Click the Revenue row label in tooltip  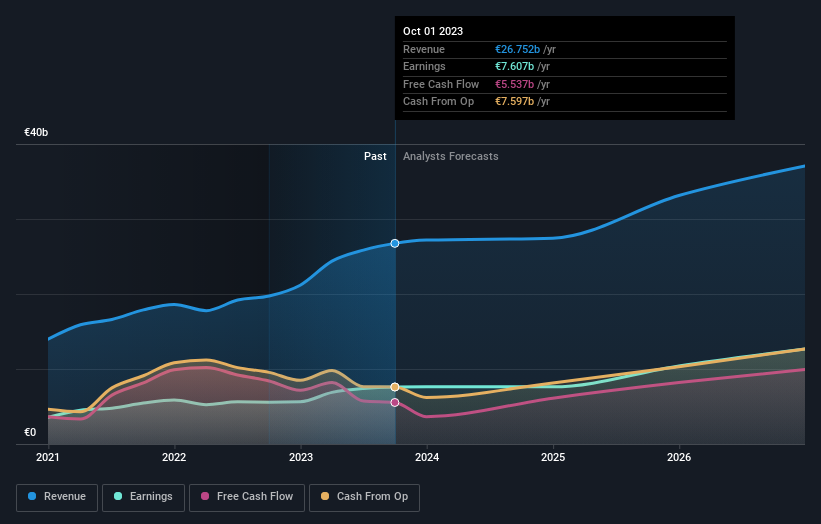pyautogui.click(x=424, y=49)
